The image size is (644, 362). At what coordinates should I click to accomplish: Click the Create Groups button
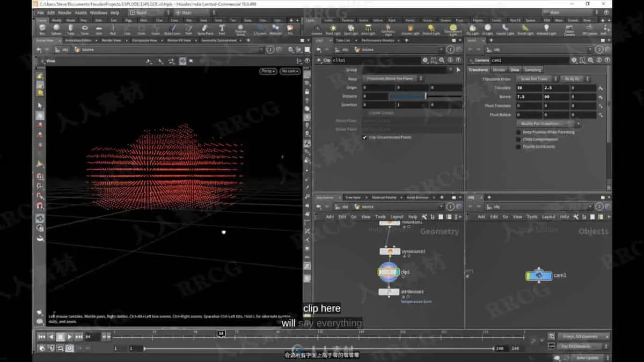pyautogui.click(x=382, y=113)
